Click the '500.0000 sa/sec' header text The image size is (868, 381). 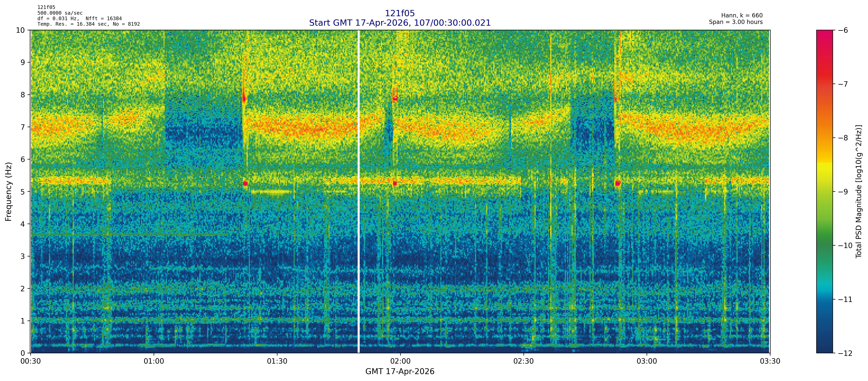tap(60, 13)
